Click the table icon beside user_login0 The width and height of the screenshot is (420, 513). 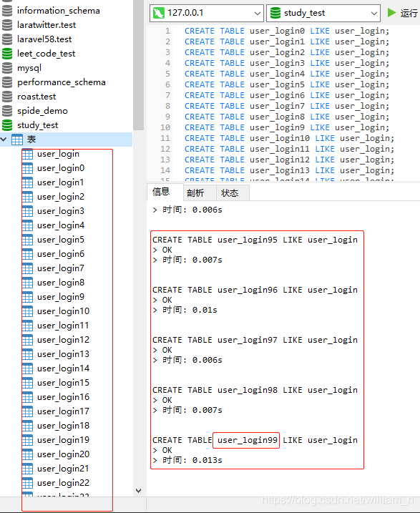27,168
